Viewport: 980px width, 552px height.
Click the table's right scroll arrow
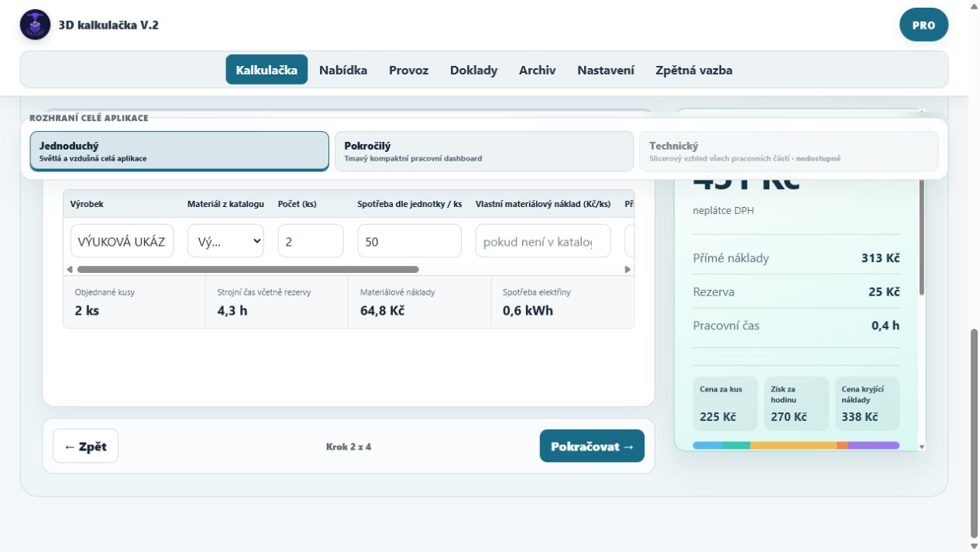click(x=628, y=270)
